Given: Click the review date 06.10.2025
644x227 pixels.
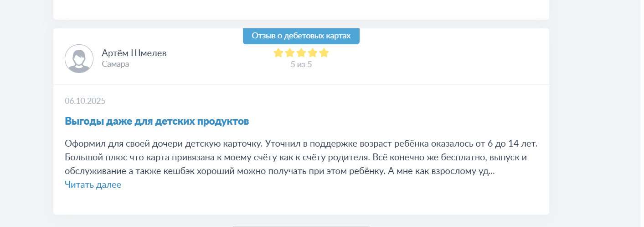Looking at the screenshot, I should pos(85,101).
